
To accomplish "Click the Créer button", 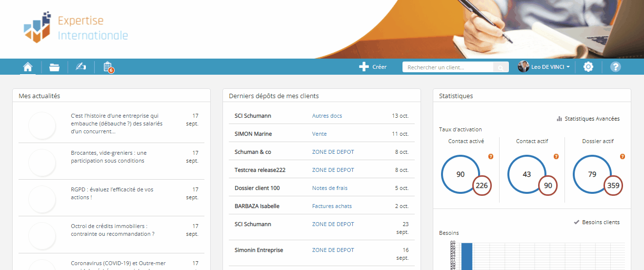I will pyautogui.click(x=373, y=67).
